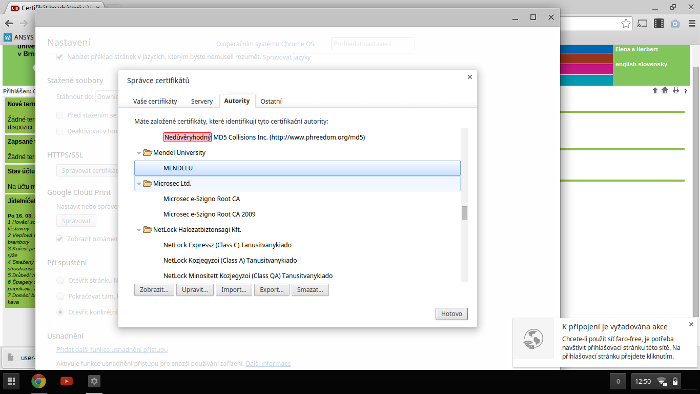
Task: Click the settings gear shelf icon
Action: coord(94,381)
